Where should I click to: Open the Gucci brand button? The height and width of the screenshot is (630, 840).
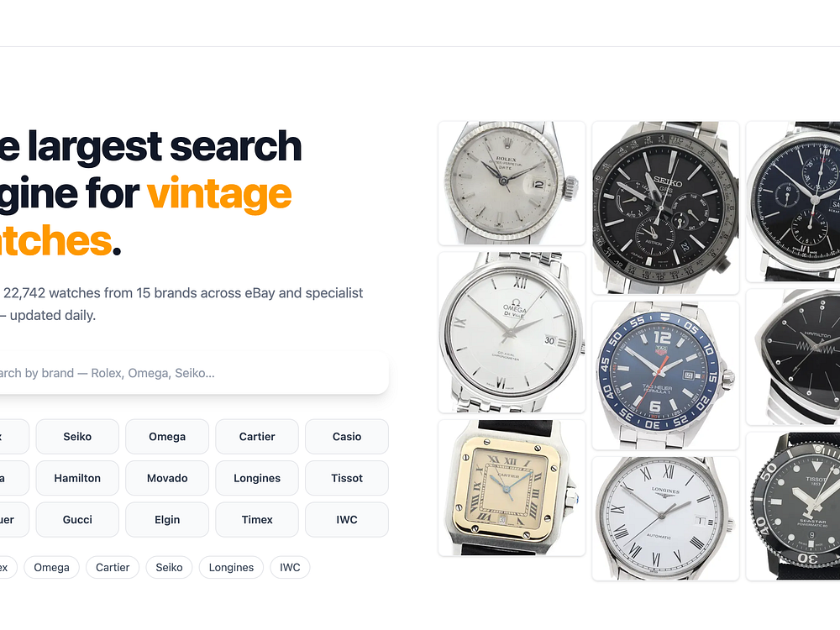(x=77, y=520)
